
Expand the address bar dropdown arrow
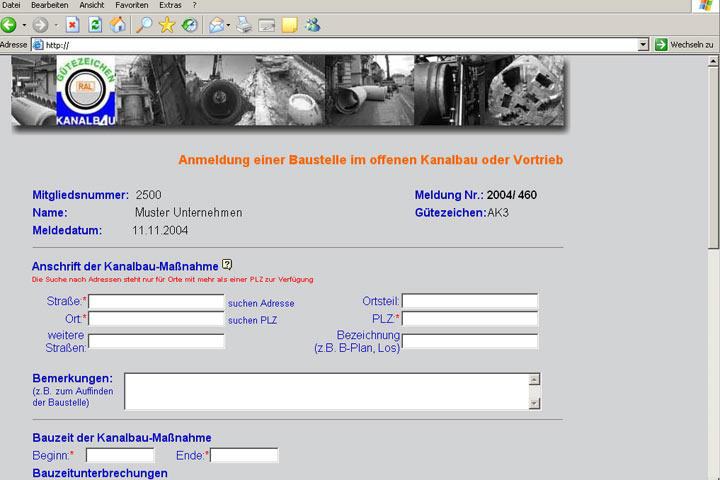point(643,45)
